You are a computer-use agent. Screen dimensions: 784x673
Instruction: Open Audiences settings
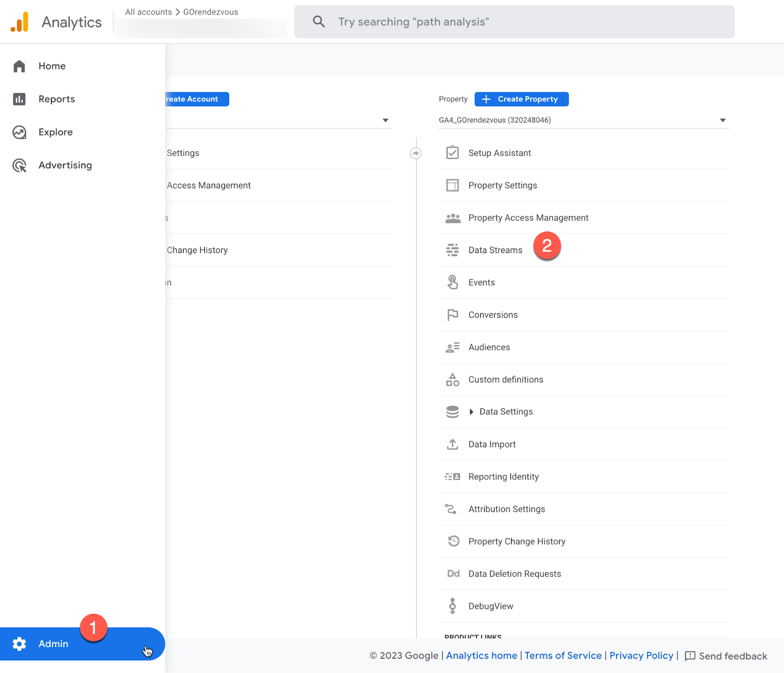point(584,347)
